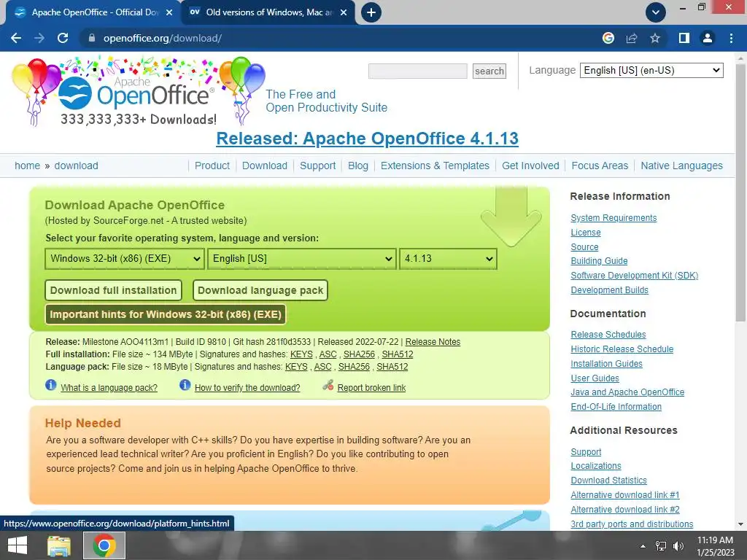Show hidden system tray icons
747x560 pixels.
pyautogui.click(x=643, y=546)
